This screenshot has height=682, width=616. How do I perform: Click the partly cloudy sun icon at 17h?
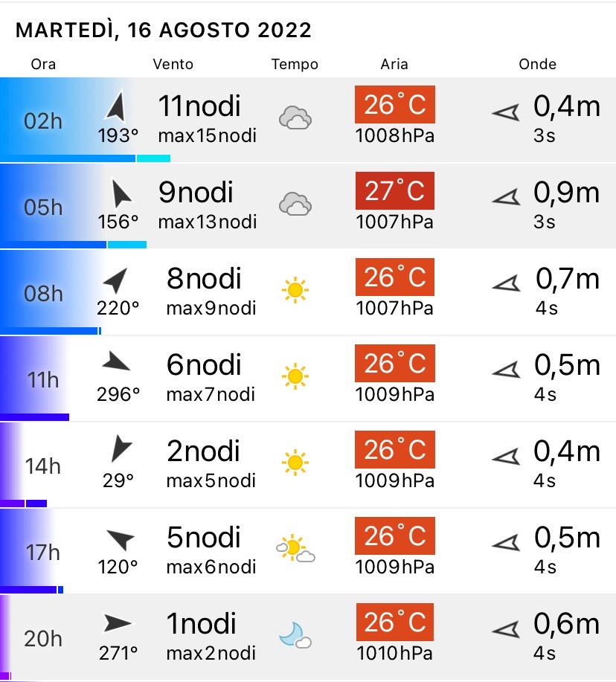tap(295, 549)
